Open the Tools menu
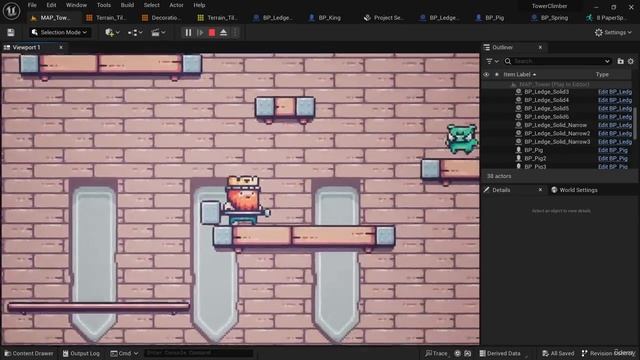 click(x=104, y=5)
